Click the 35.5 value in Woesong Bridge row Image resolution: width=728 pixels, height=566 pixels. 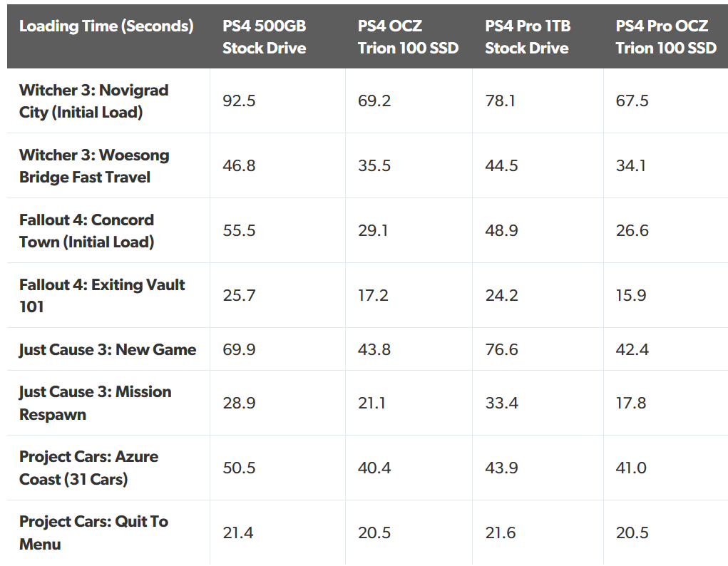(374, 166)
